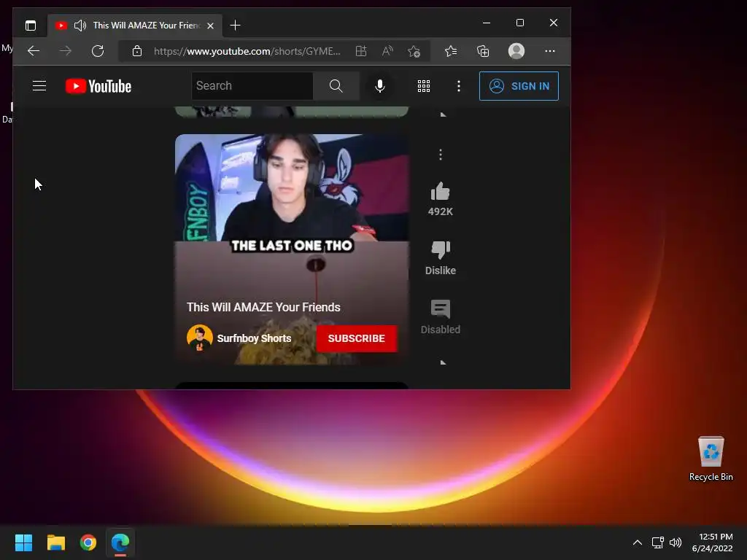This screenshot has width=747, height=560.
Task: Start Read aloud from address bar
Action: pos(388,51)
